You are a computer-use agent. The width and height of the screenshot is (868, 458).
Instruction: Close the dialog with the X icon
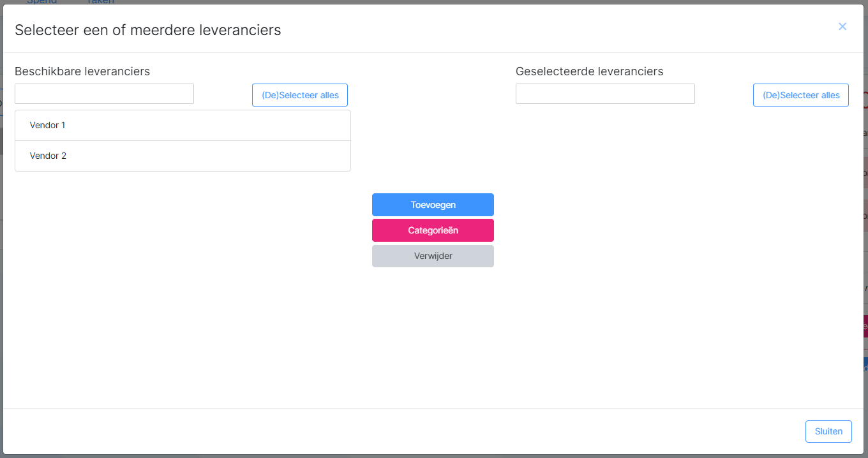click(x=842, y=26)
